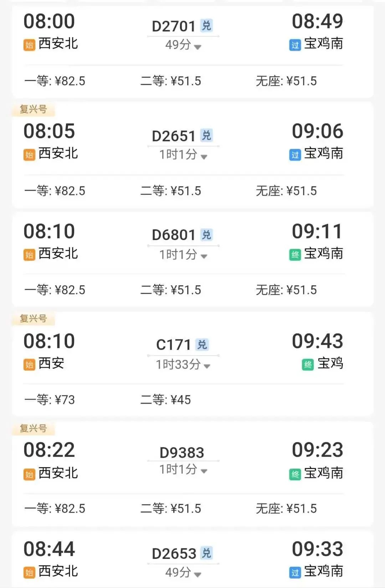Select D2651 second class 二等 ¥51.5
385x588 pixels.
click(171, 191)
